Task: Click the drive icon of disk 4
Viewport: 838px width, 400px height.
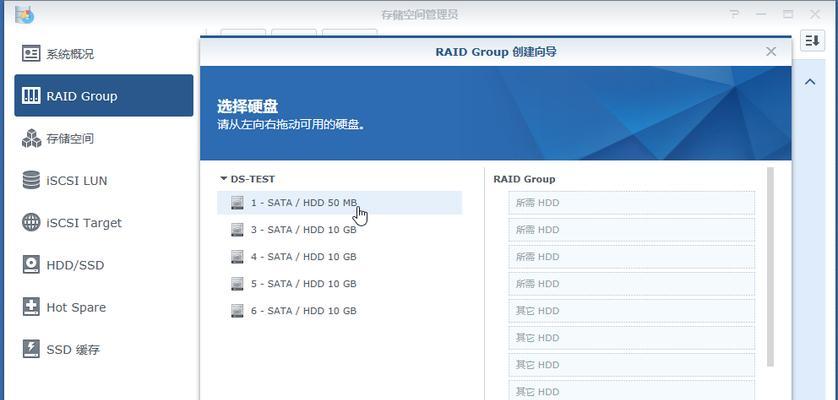Action: (x=237, y=257)
